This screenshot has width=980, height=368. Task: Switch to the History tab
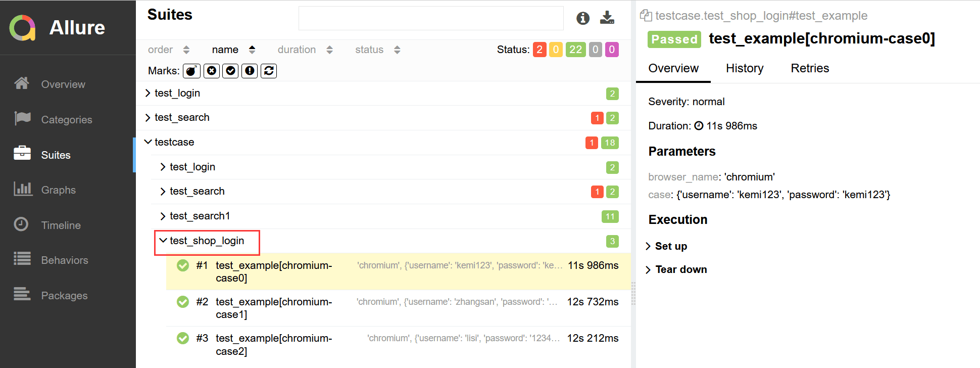coord(745,68)
